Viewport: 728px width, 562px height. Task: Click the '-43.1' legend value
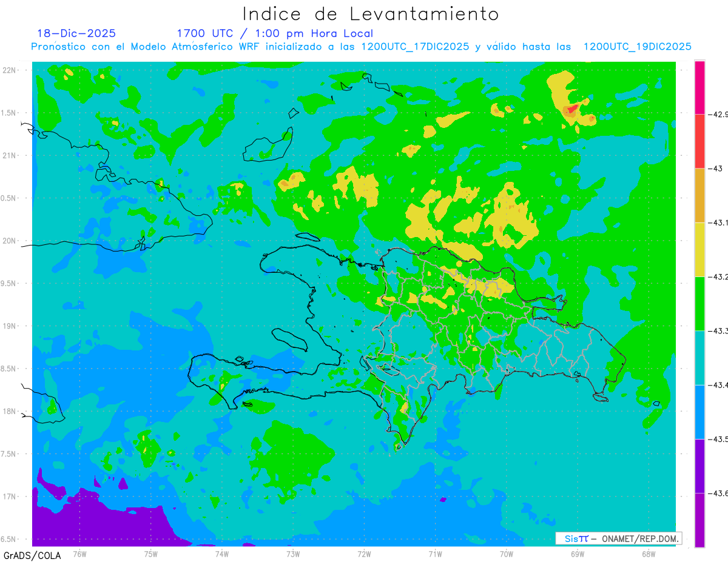click(718, 222)
